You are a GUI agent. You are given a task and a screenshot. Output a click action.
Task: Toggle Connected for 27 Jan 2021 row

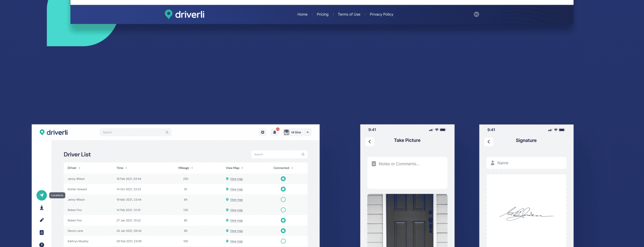pos(283,220)
